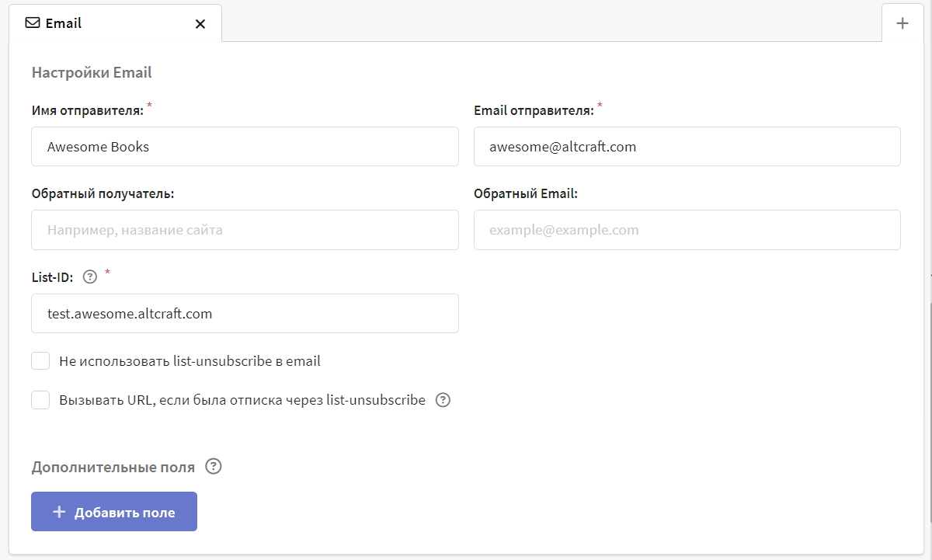Click into the Обратный Email field

[x=687, y=230]
